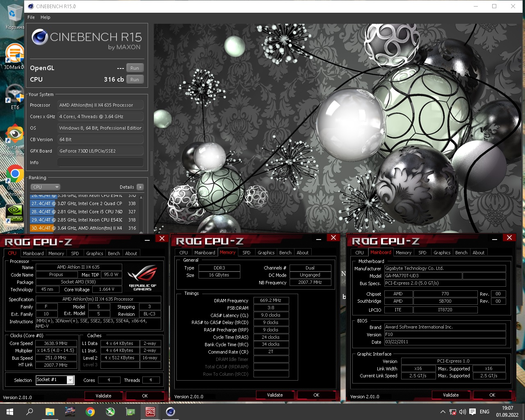Open About tab in left CPU-Z window
Viewport: 525px width, 420px height.
coord(131,253)
